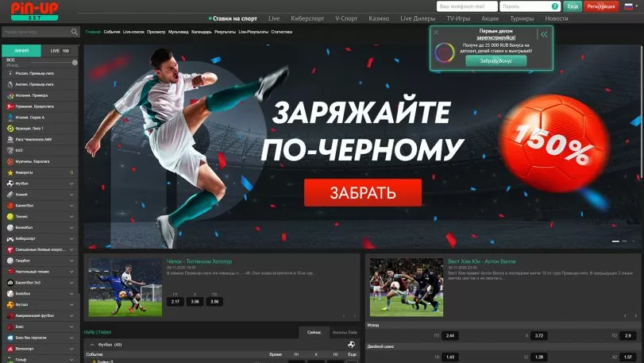
Task: Collapse the bonus popup with double chevron
Action: tap(544, 34)
